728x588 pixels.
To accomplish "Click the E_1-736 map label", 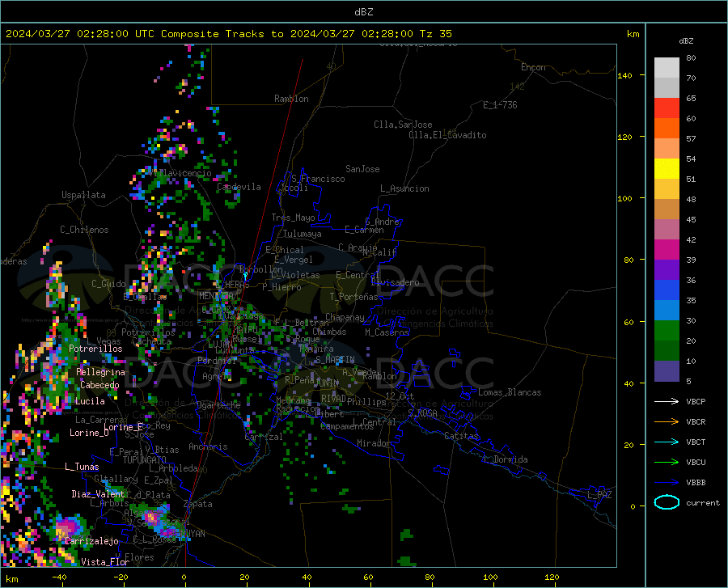I will click(500, 105).
